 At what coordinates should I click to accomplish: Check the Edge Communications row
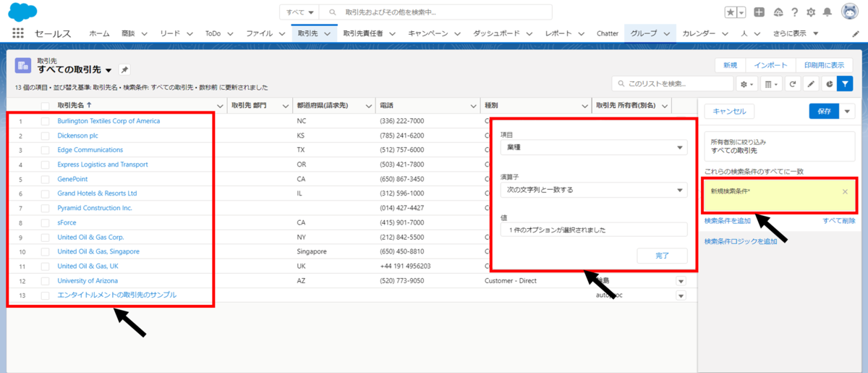tap(46, 150)
